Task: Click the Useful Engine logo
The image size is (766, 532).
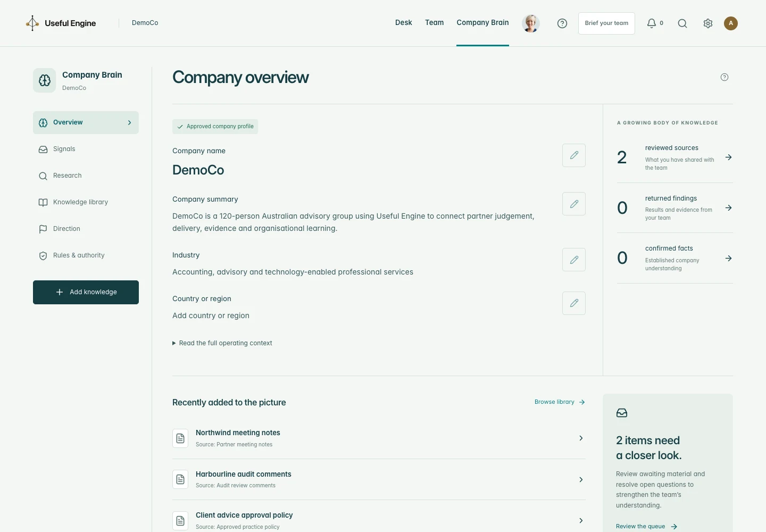Action: point(61,23)
